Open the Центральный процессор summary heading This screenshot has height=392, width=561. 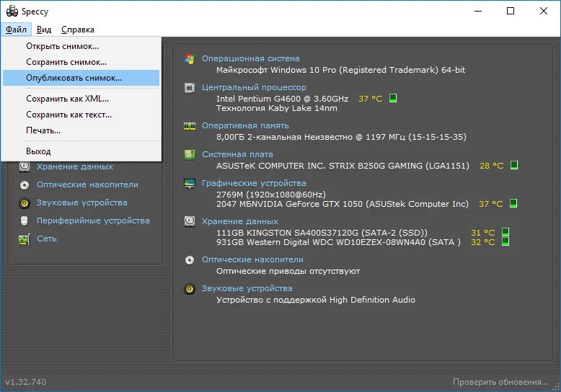[254, 88]
